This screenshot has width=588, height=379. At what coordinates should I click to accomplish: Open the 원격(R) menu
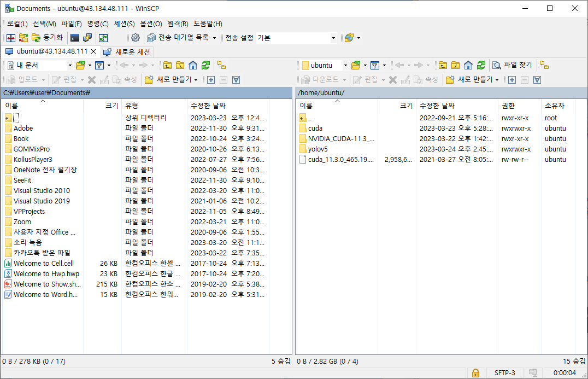(x=178, y=24)
